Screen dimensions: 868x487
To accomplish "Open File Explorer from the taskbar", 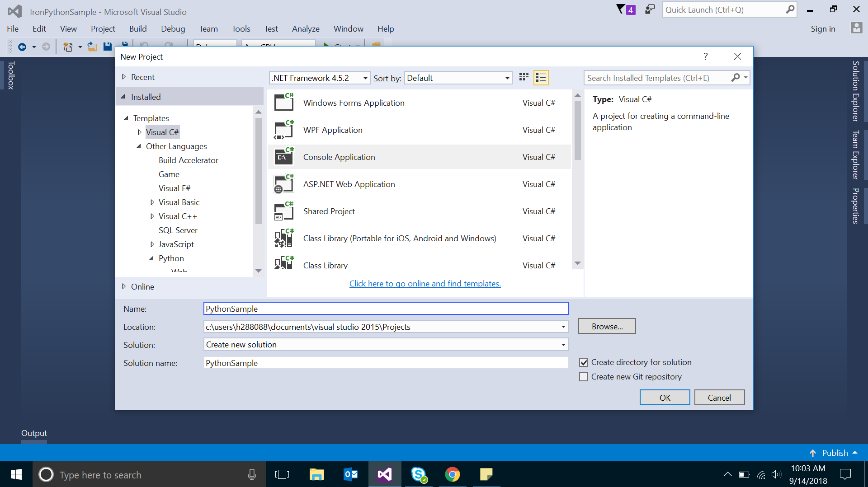I will point(316,474).
